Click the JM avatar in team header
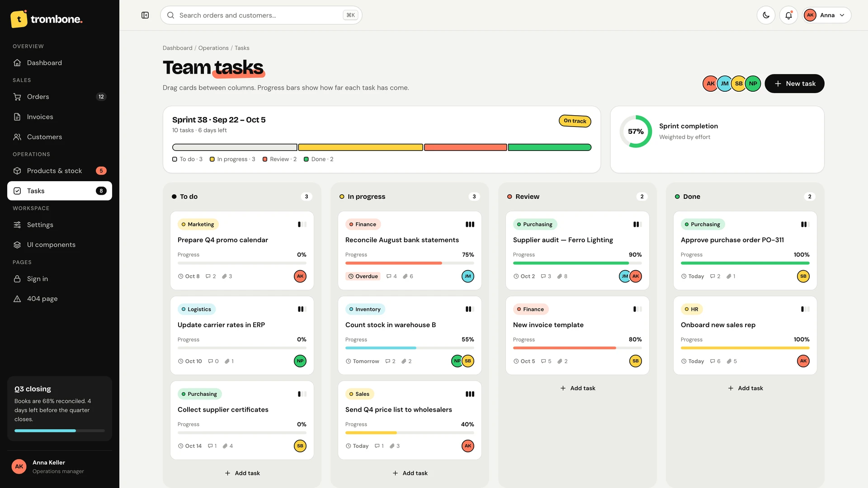 click(x=724, y=84)
